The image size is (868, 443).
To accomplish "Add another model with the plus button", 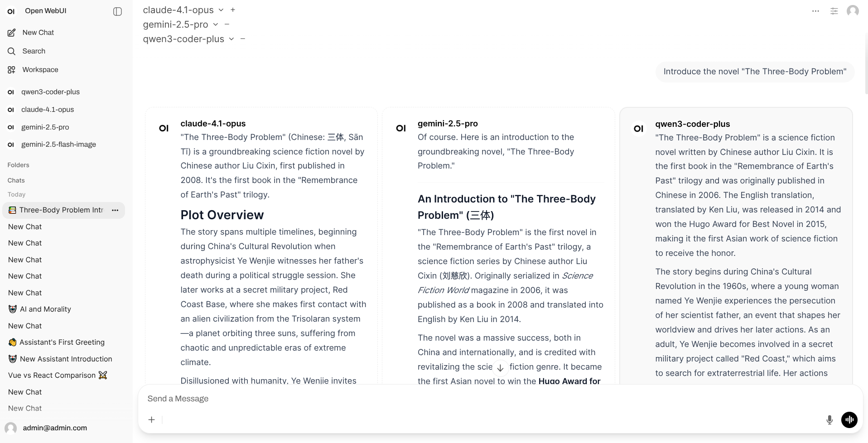I will (233, 10).
